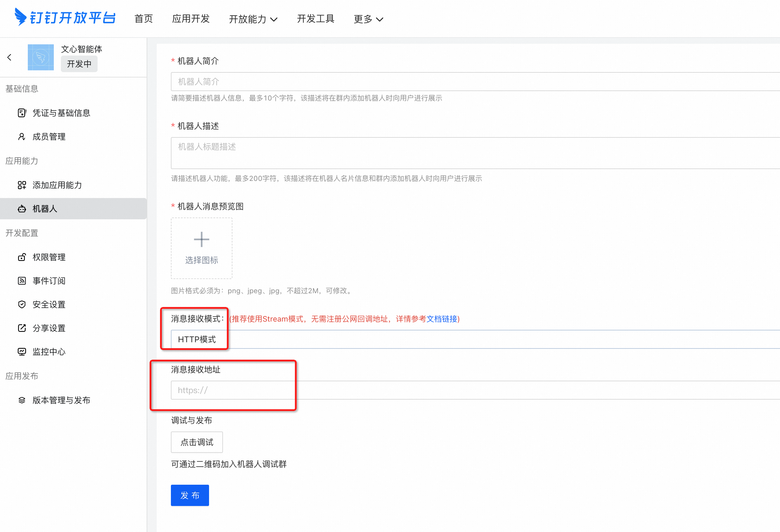Image resolution: width=780 pixels, height=532 pixels.
Task: Switch to the 应用开发 top menu
Action: pos(191,19)
